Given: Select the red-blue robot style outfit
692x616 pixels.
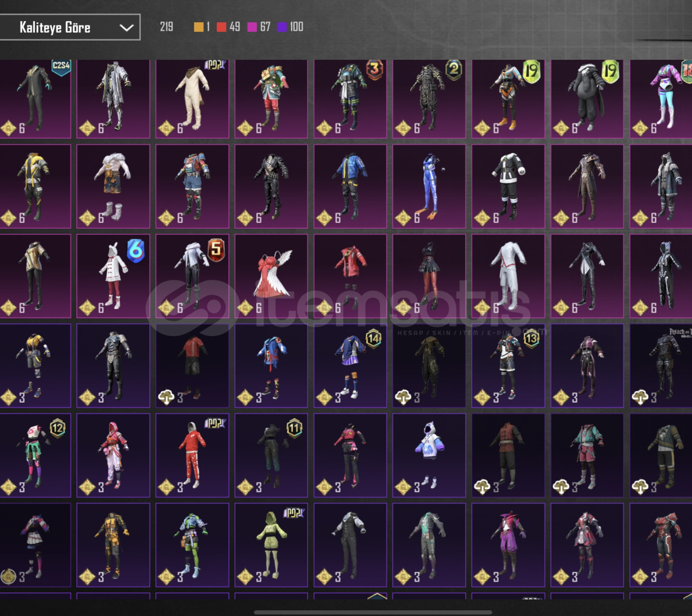Looking at the screenshot, I should click(x=192, y=186).
